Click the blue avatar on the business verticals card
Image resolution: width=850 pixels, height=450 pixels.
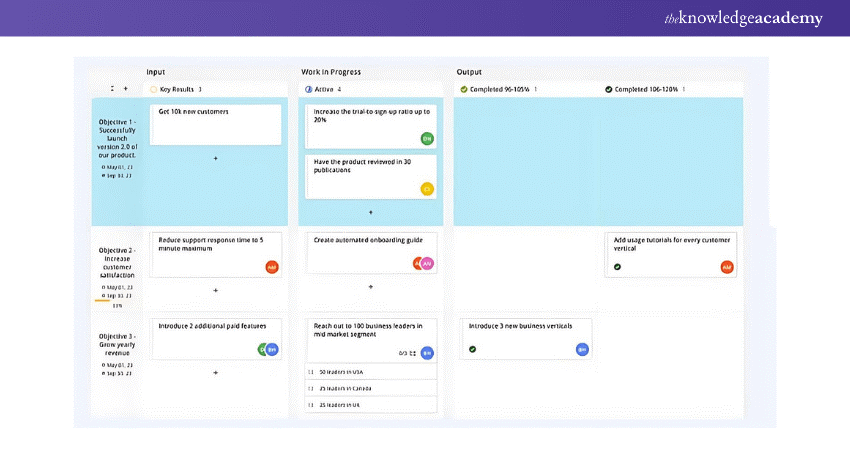(582, 349)
